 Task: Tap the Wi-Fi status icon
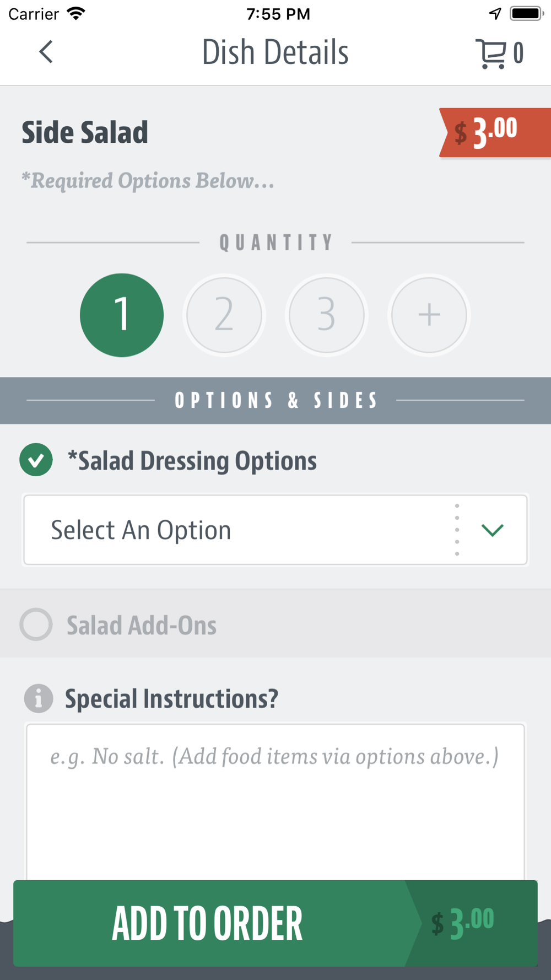[76, 13]
